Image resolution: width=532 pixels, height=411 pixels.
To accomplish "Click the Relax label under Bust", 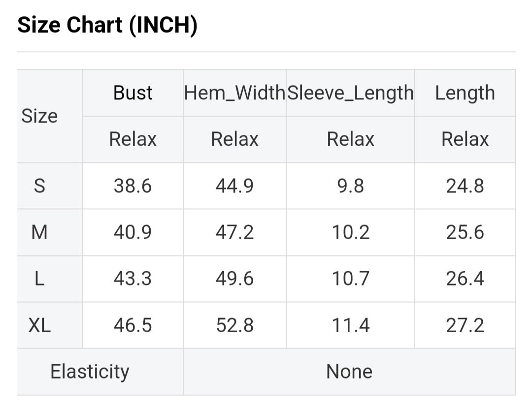I will click(x=133, y=139).
